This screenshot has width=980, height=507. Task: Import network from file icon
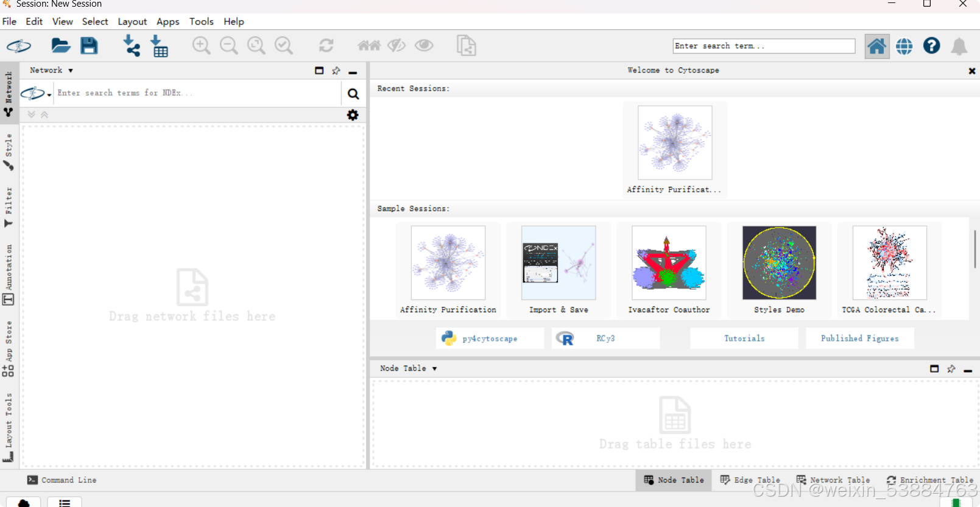(132, 46)
